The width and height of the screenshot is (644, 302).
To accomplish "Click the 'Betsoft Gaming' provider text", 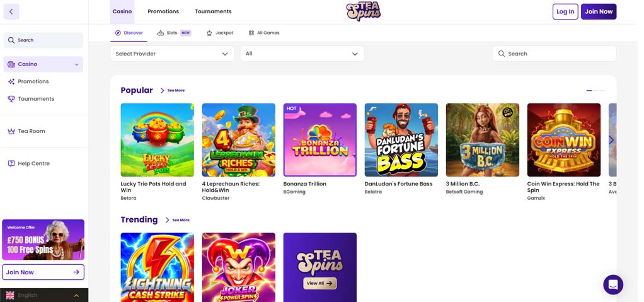I will point(464,192).
